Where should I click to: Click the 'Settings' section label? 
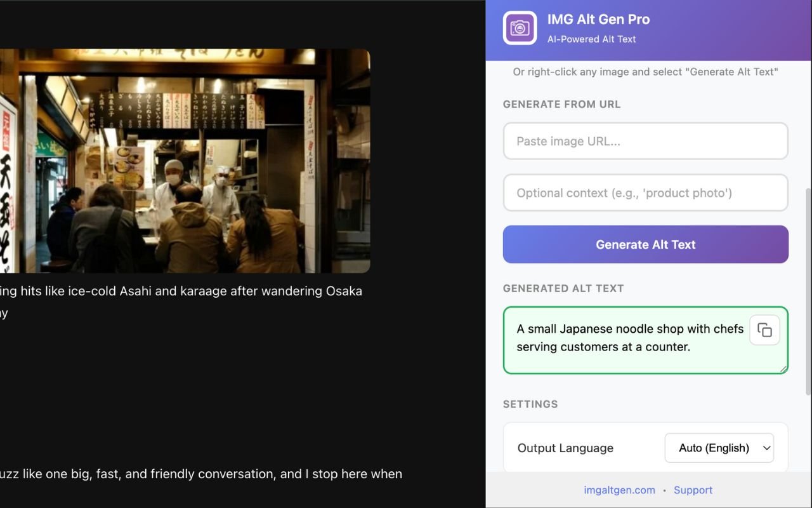[530, 404]
